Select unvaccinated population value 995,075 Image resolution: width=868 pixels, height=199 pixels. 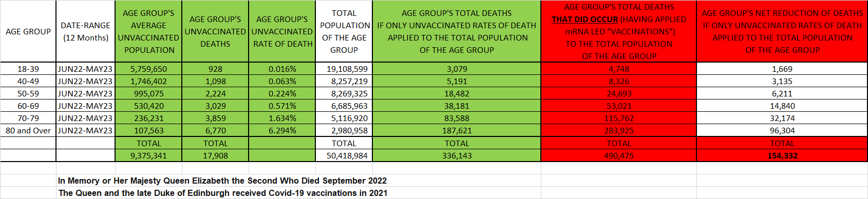(148, 93)
